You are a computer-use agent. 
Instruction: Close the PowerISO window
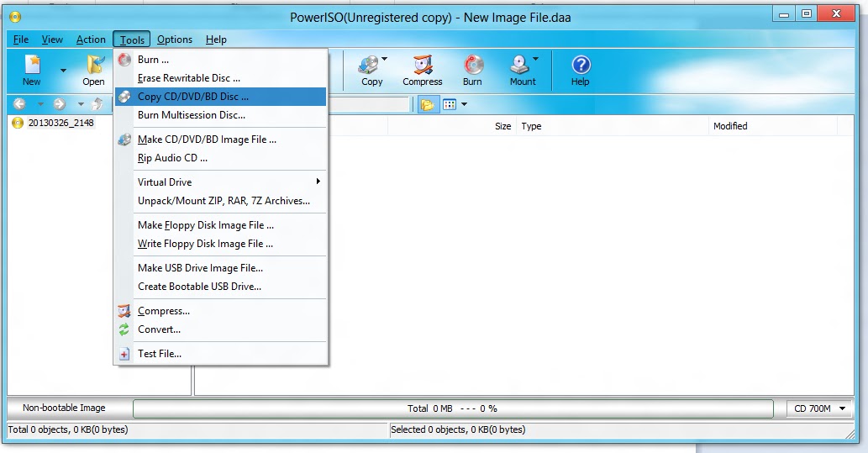click(836, 14)
